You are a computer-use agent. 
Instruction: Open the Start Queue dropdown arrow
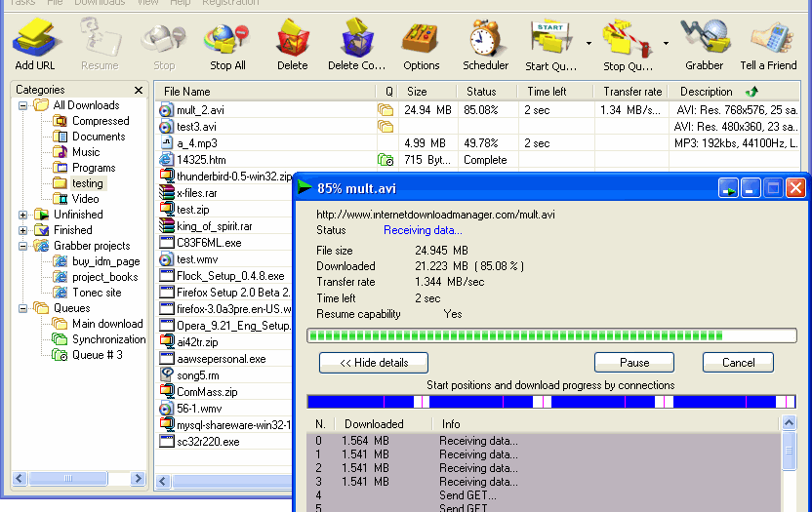tap(589, 44)
